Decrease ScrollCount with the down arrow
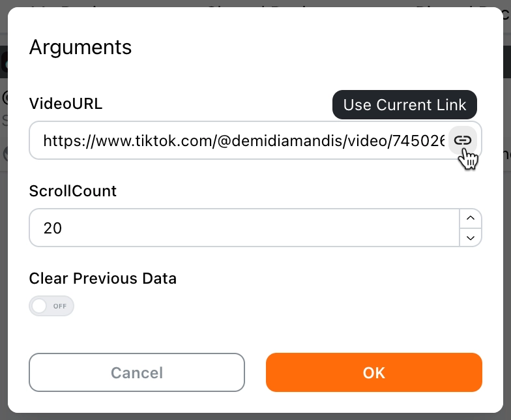 coord(471,237)
